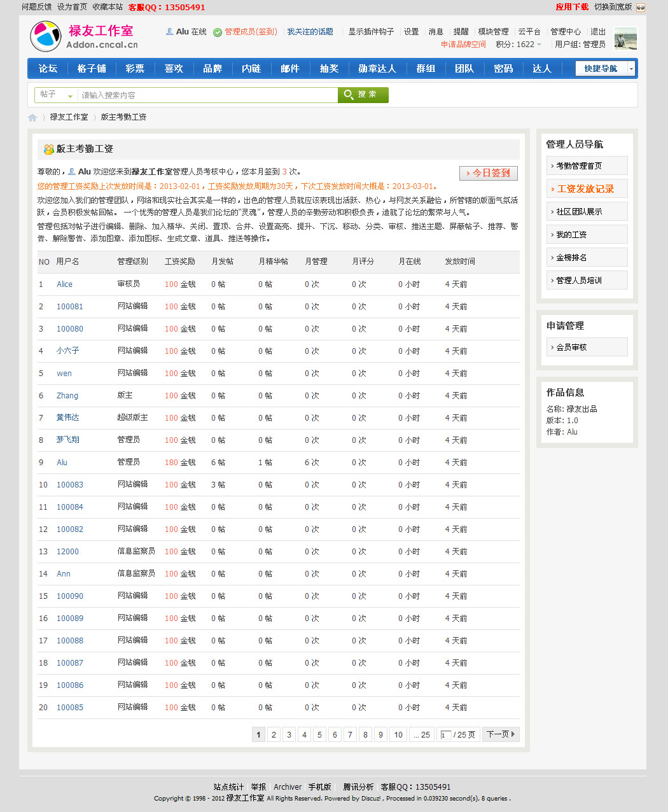Click the 下一页 next page button
Image resolution: width=668 pixels, height=812 pixels.
pyautogui.click(x=501, y=734)
